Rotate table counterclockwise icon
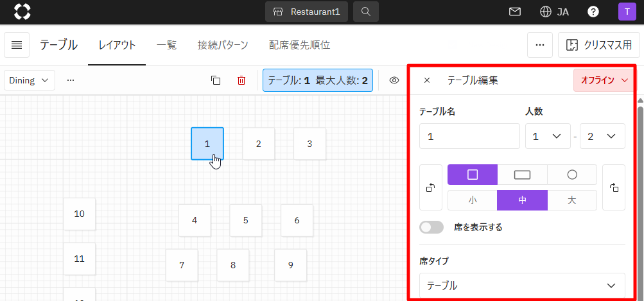The width and height of the screenshot is (644, 301). [430, 187]
